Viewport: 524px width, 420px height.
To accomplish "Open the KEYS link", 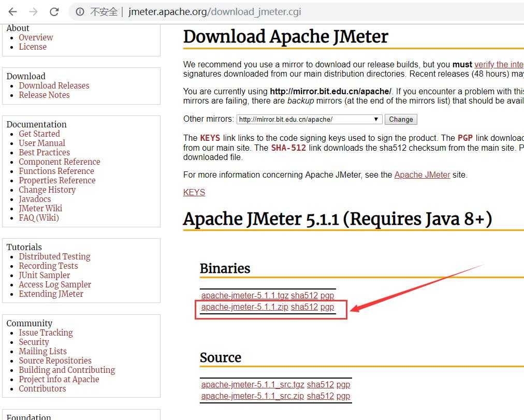I will point(194,193).
